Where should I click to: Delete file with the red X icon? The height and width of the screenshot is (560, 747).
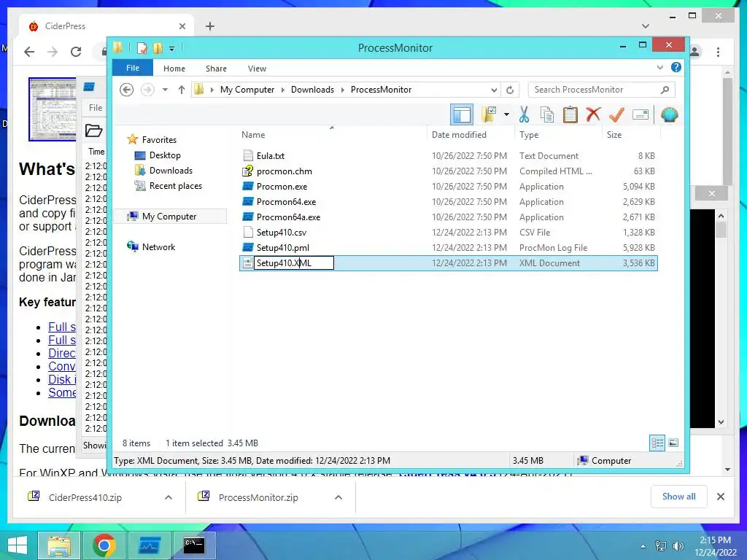click(593, 114)
